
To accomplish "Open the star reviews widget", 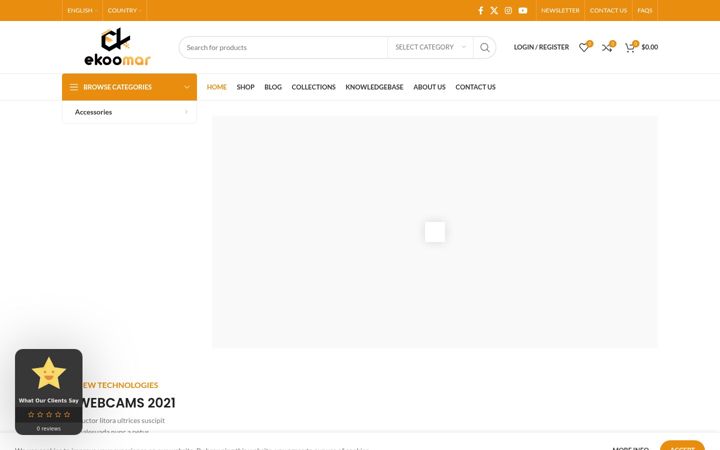I will point(49,392).
